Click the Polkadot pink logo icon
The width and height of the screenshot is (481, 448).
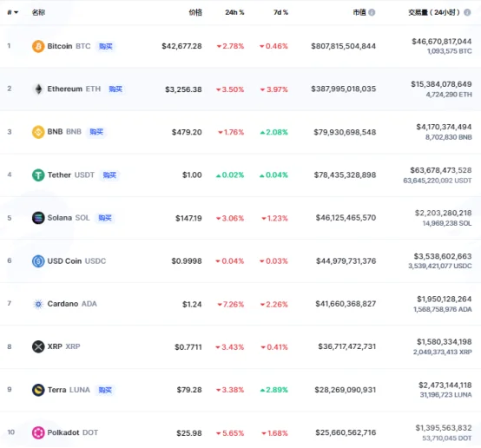(x=38, y=432)
